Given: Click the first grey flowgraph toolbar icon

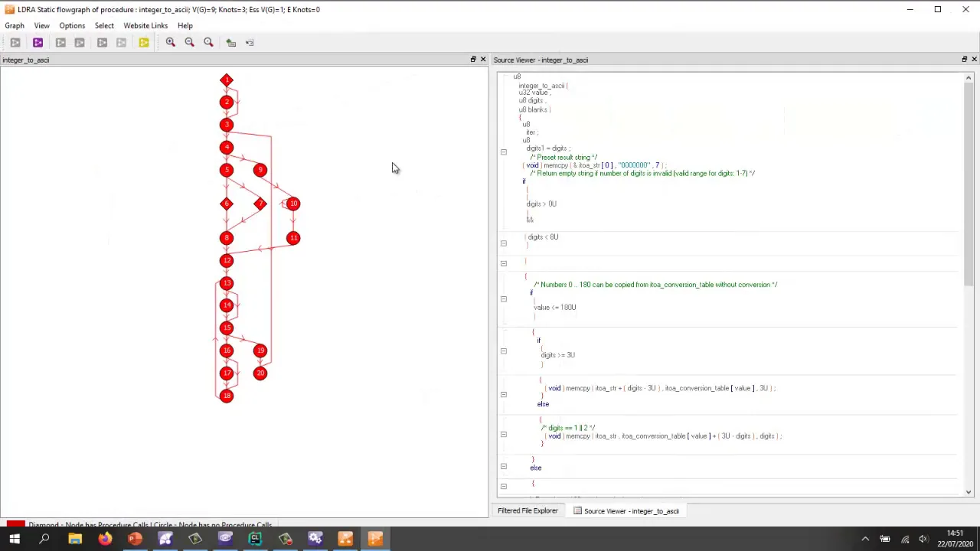Looking at the screenshot, I should click(15, 42).
